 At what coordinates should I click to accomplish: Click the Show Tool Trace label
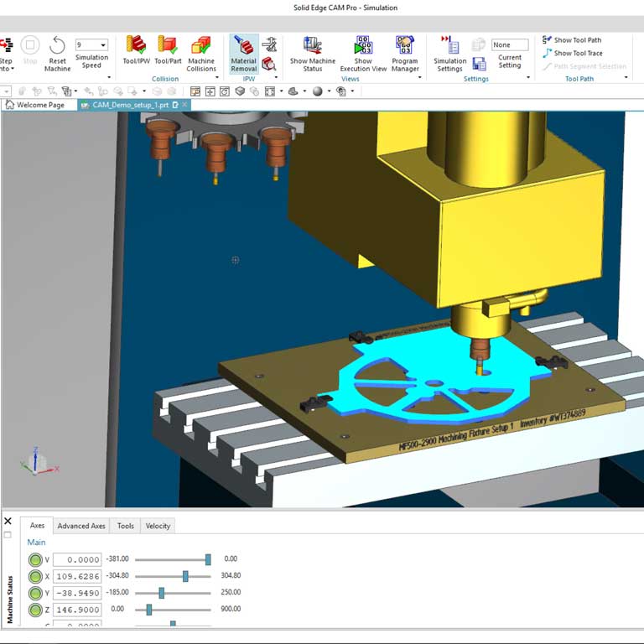579,53
